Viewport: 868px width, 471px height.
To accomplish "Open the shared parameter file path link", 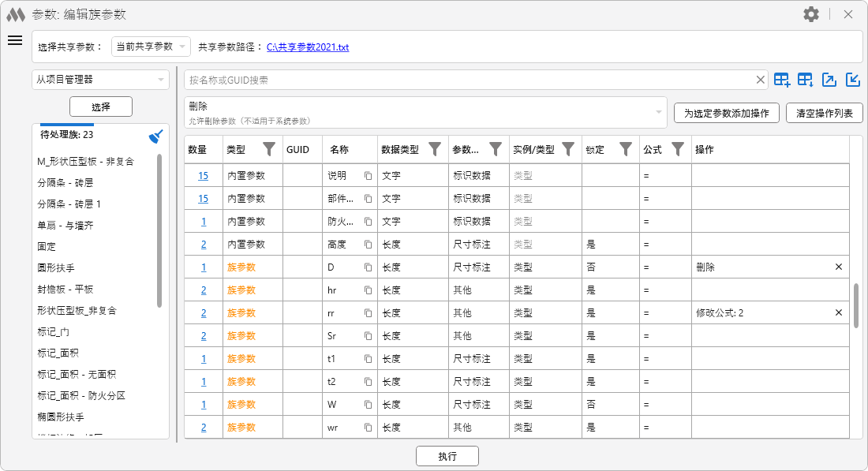I will click(x=307, y=47).
